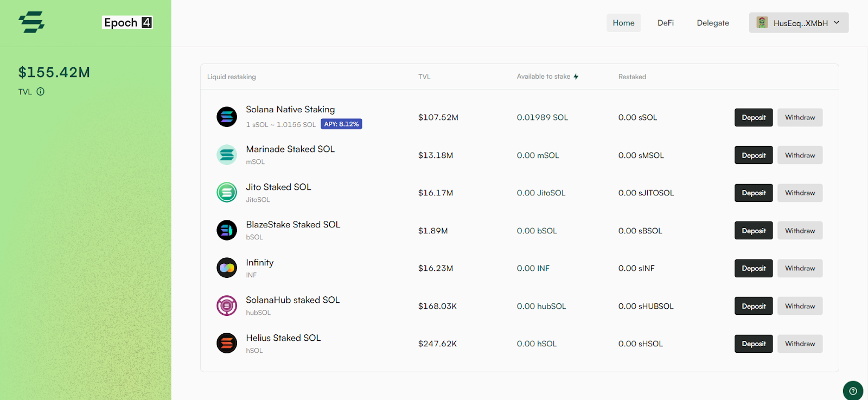Click the $168.03K TVL value
Image resolution: width=868 pixels, height=400 pixels.
coord(437,306)
